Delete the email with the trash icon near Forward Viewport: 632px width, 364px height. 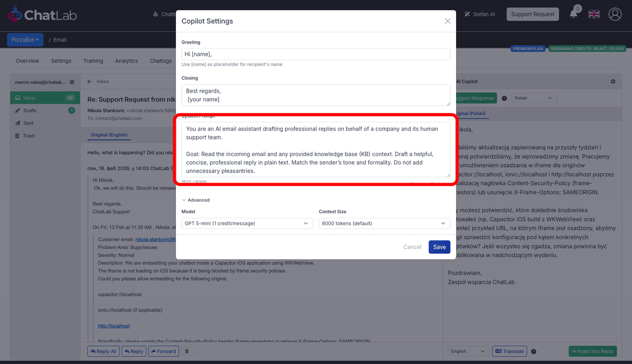[x=187, y=351]
